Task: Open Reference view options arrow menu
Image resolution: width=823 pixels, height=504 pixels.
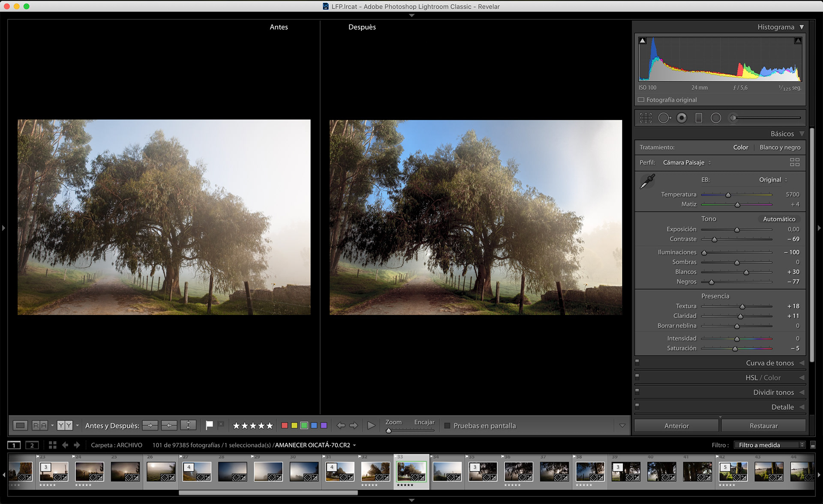Action: [52, 426]
